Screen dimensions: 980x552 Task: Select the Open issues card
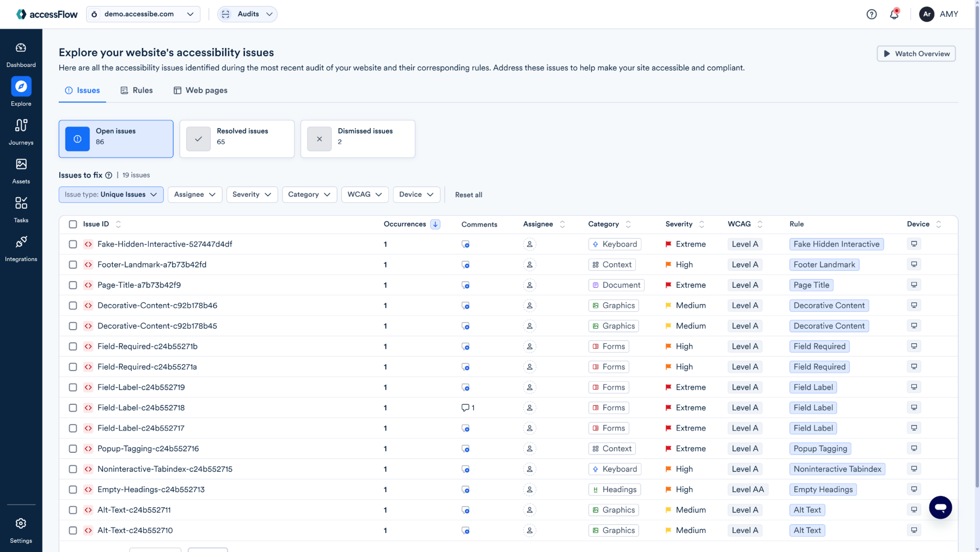click(x=116, y=139)
